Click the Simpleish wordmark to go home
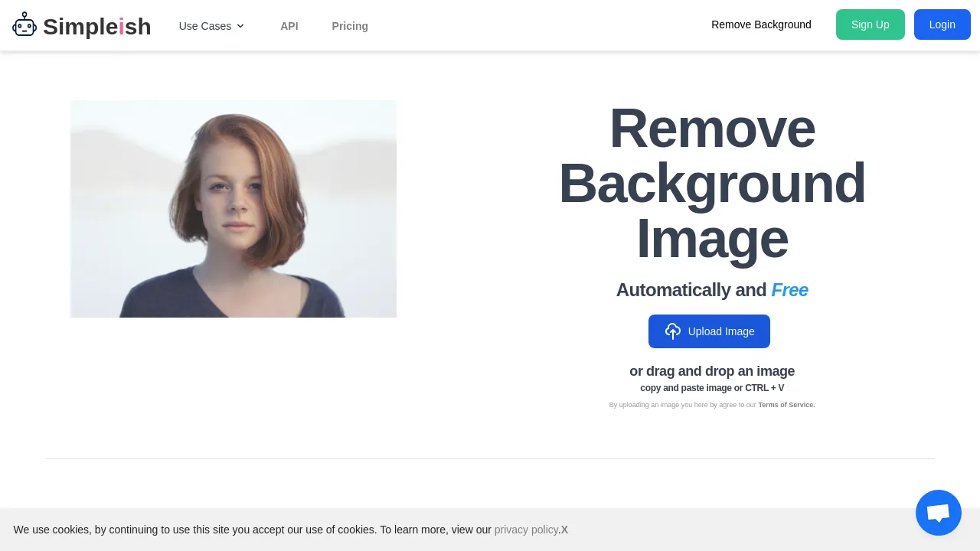 [x=97, y=26]
